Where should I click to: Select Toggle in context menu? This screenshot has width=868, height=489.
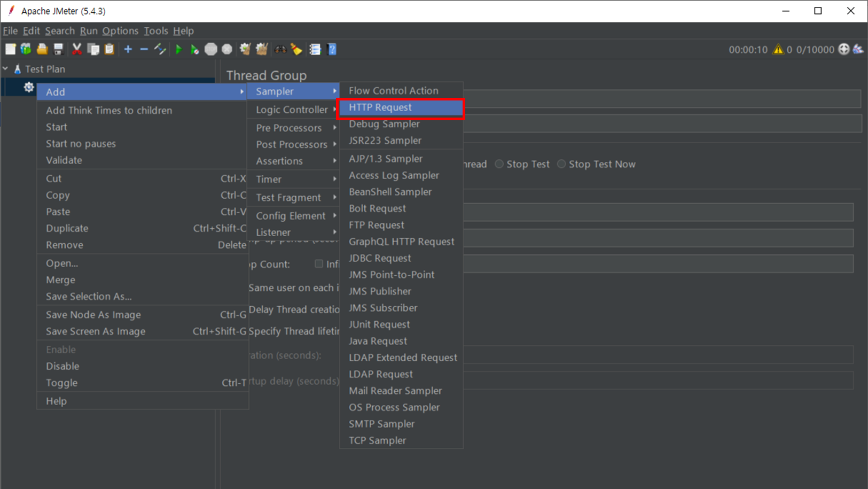tap(143, 383)
